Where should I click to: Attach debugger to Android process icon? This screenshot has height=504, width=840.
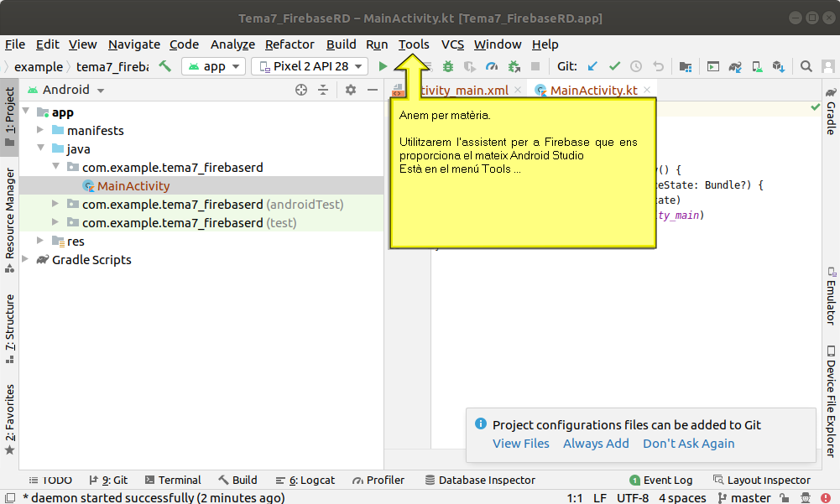[514, 66]
